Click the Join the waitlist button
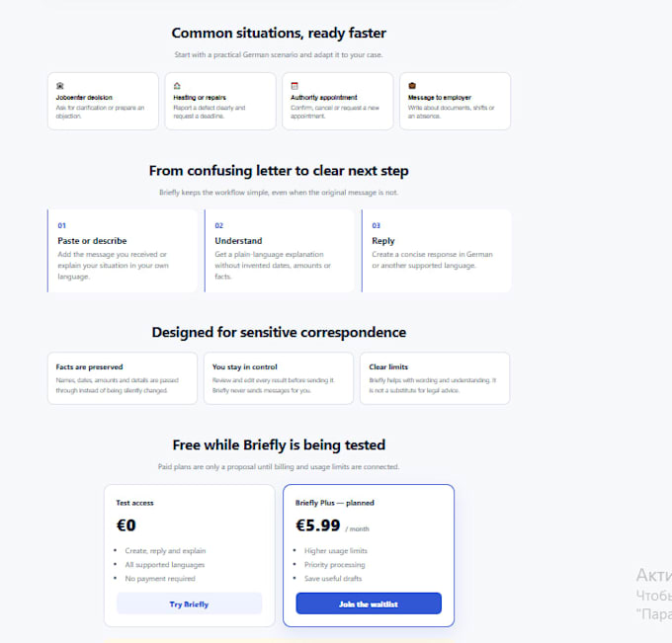The image size is (672, 643). 369,603
